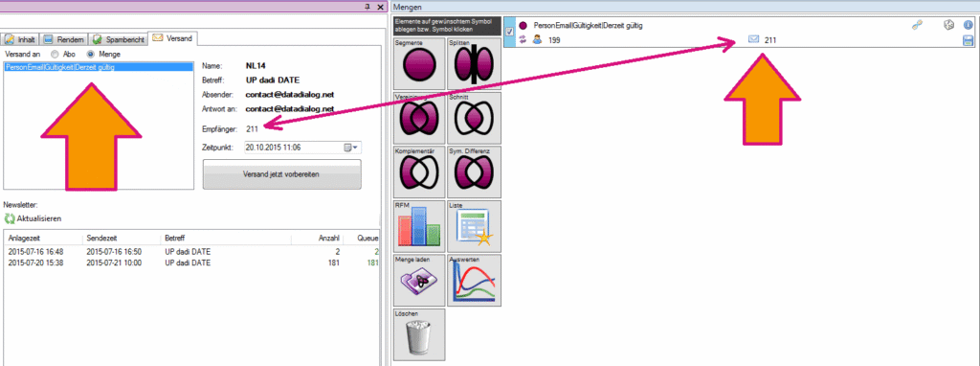Click Absender address contact@datadialog.net
Screen dimensions: 980x366
point(290,95)
